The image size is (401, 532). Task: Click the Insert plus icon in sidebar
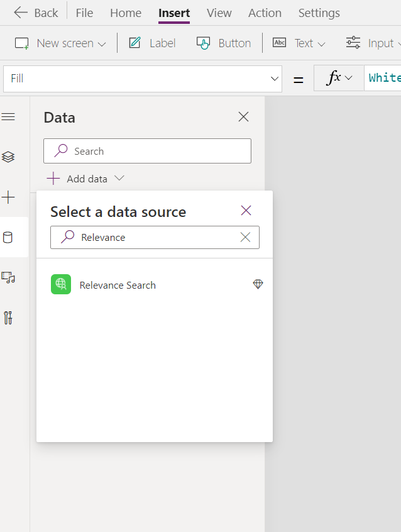click(8, 197)
